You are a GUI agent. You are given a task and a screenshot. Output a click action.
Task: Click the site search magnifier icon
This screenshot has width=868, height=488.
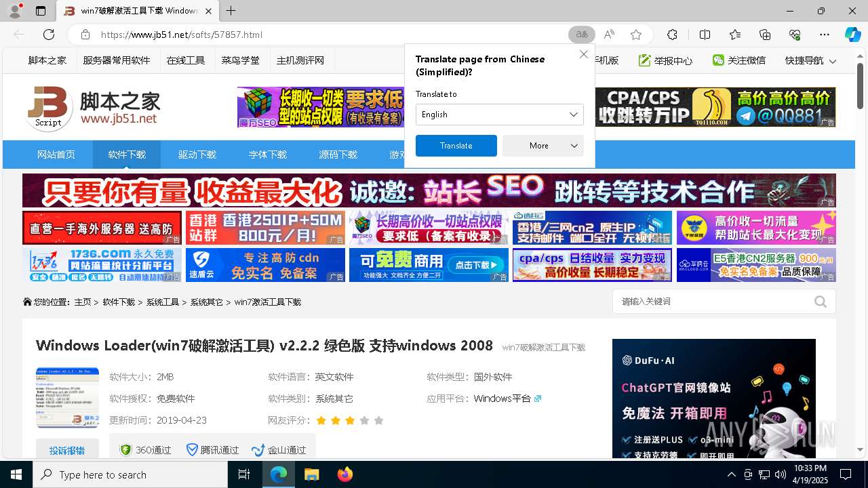[x=821, y=302]
